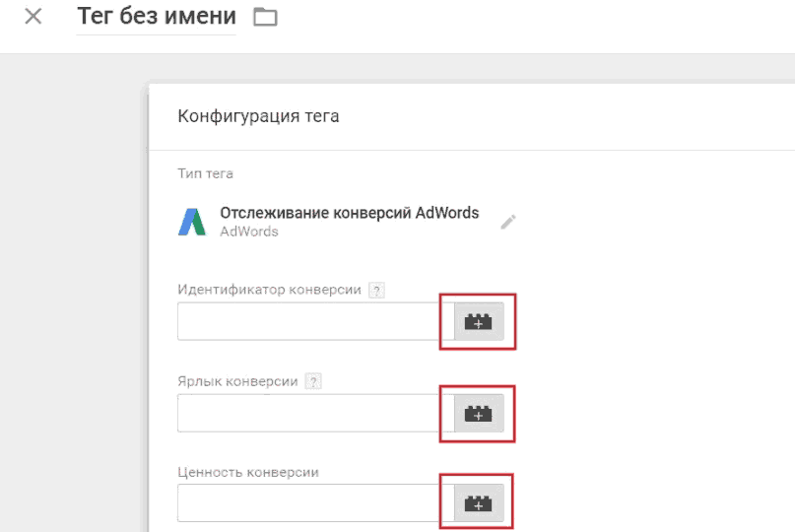Viewport: 795px width, 532px height.
Task: Focus the Идентификатор конверсии input field
Action: tap(315, 321)
